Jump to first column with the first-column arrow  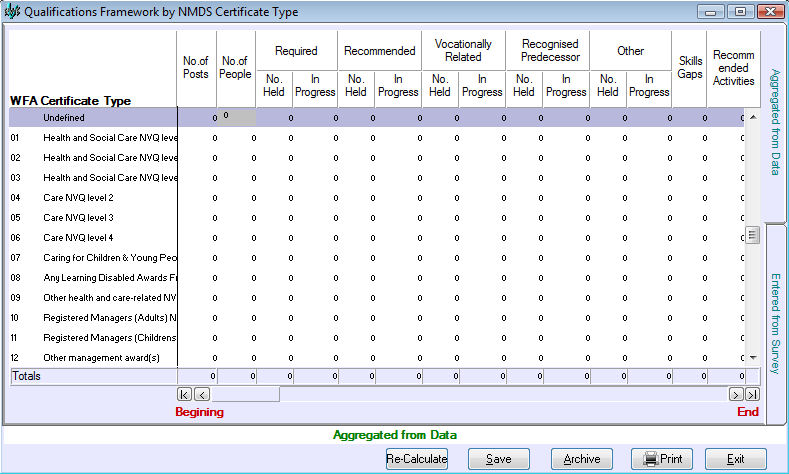pos(184,394)
